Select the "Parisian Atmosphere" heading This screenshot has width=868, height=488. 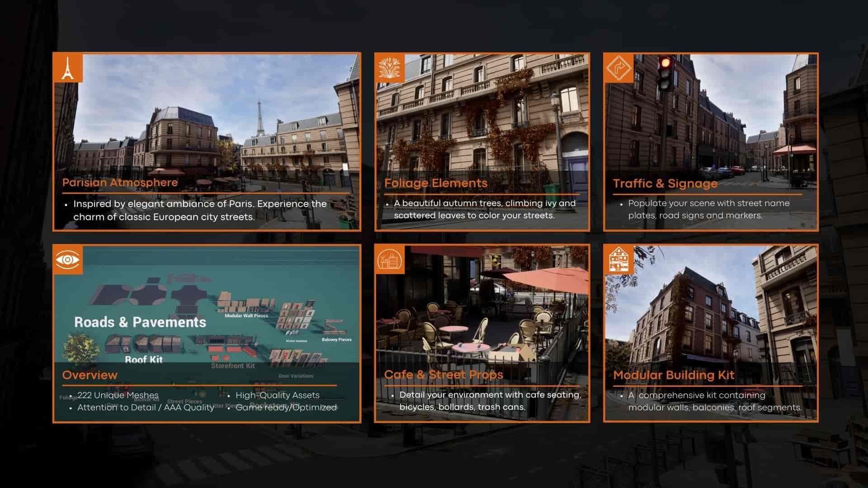[120, 183]
